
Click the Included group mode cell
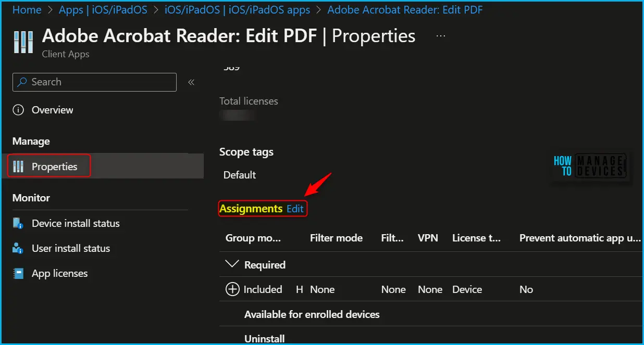pyautogui.click(x=263, y=290)
